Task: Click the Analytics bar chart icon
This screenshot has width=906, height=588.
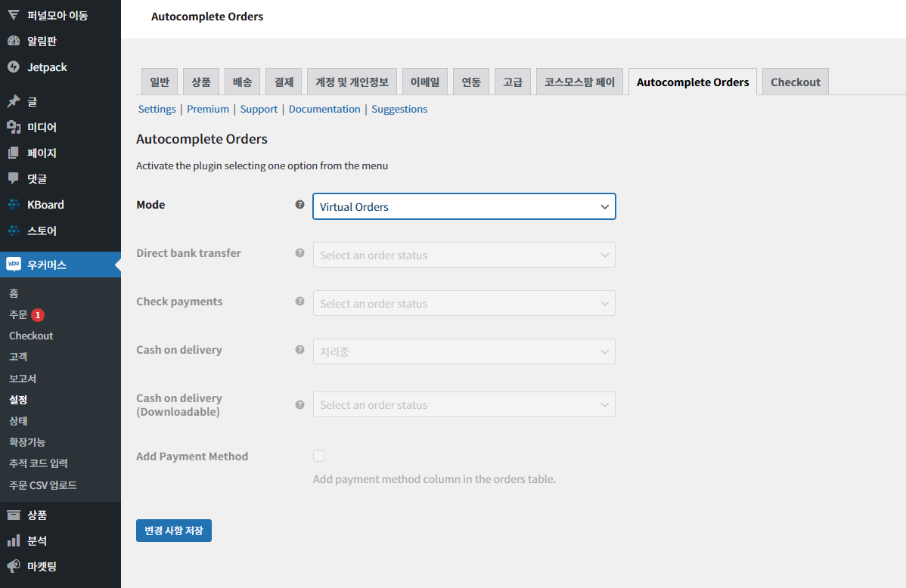Action: pos(14,540)
